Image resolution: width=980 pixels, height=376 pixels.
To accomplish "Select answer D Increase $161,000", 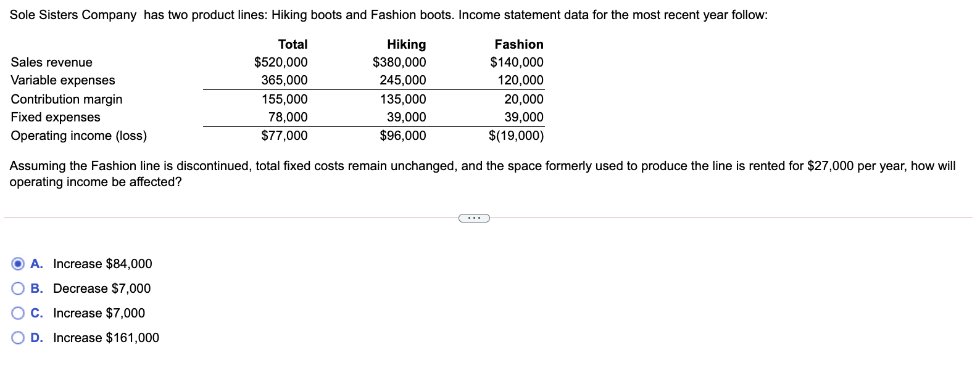I will [x=19, y=338].
